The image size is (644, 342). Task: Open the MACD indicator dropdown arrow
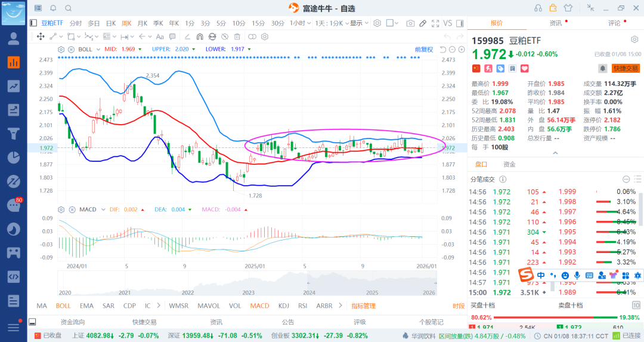point(103,209)
